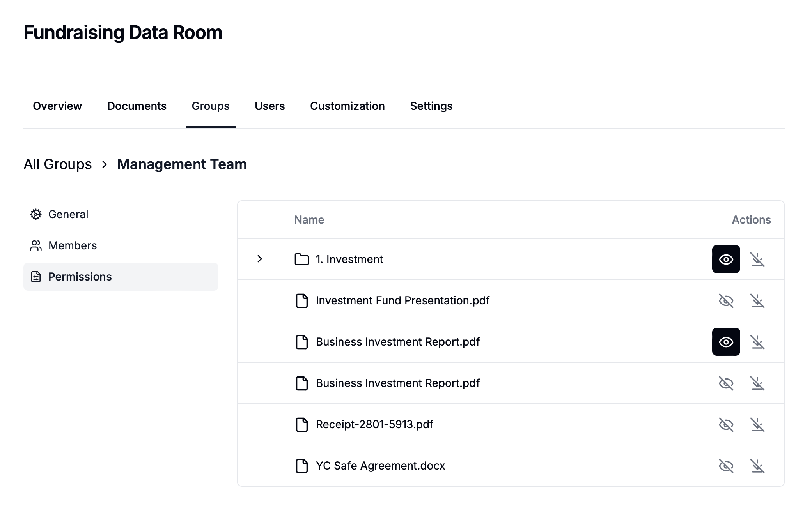Screen dimensions: 812x512
Task: Enable viewing for YC Safe Agreement.docx
Action: point(726,466)
